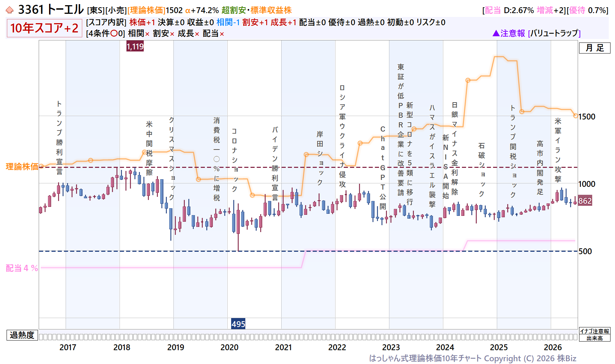Click the 1,119 high price marker
The height and width of the screenshot is (364, 615).
pyautogui.click(x=135, y=46)
